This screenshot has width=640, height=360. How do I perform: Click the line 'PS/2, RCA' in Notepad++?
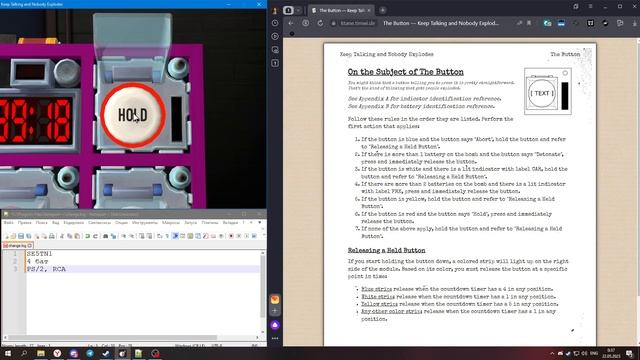point(46,269)
